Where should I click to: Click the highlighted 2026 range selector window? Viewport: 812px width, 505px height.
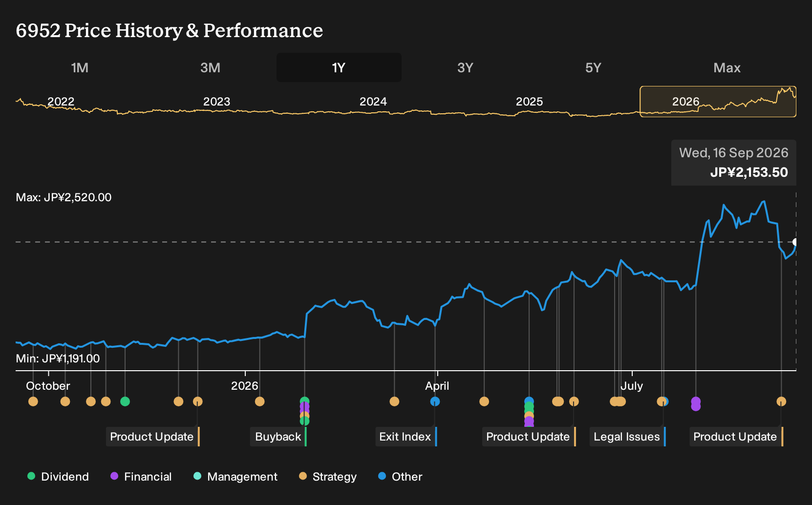point(718,102)
